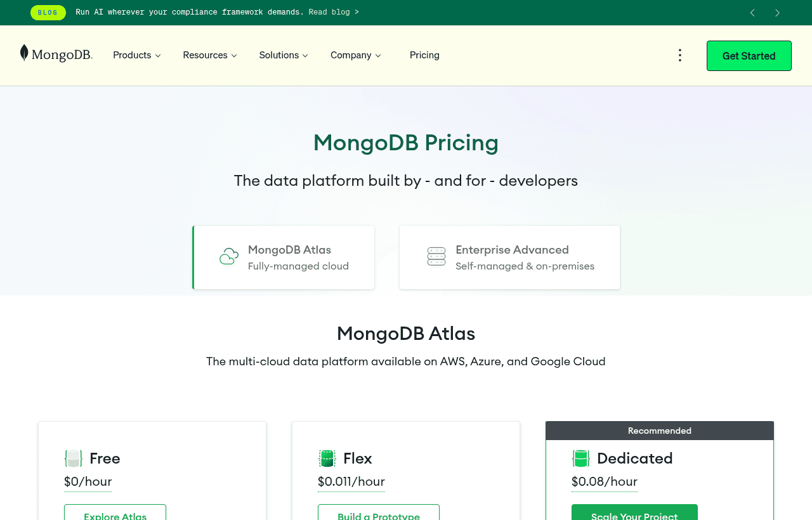
Task: Click the $0.08/hour price text
Action: click(x=605, y=482)
